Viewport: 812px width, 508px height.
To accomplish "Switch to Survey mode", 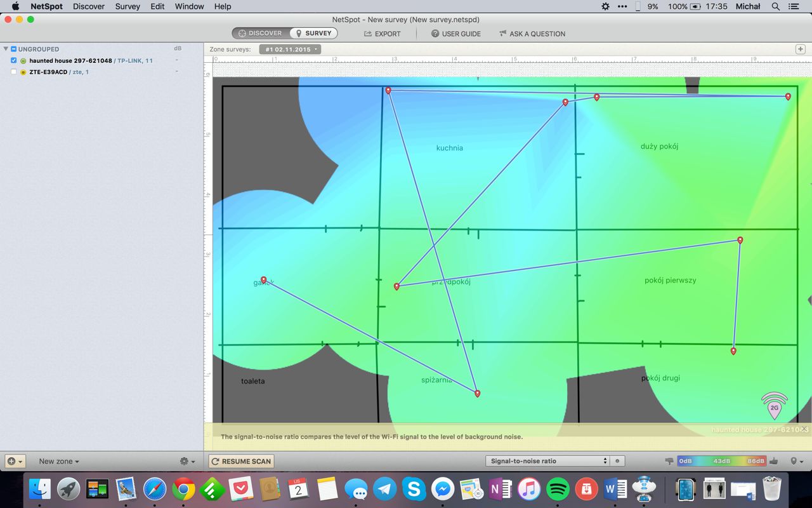I will (x=313, y=33).
